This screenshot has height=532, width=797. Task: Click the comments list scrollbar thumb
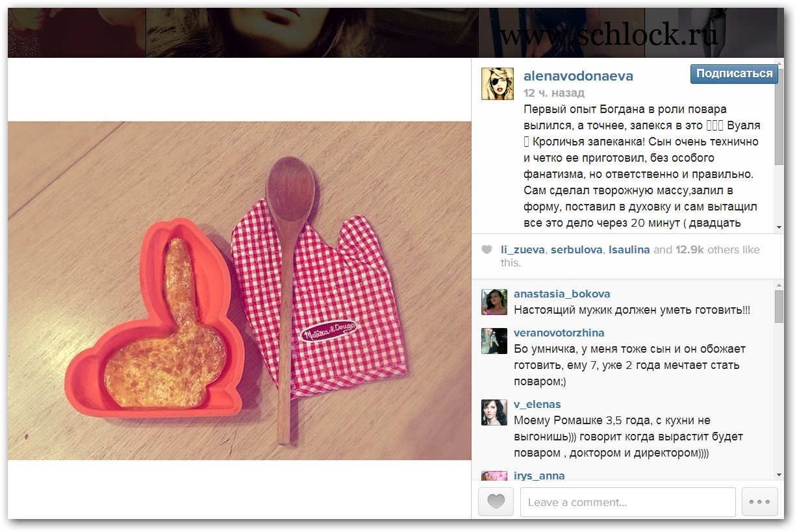[779, 307]
